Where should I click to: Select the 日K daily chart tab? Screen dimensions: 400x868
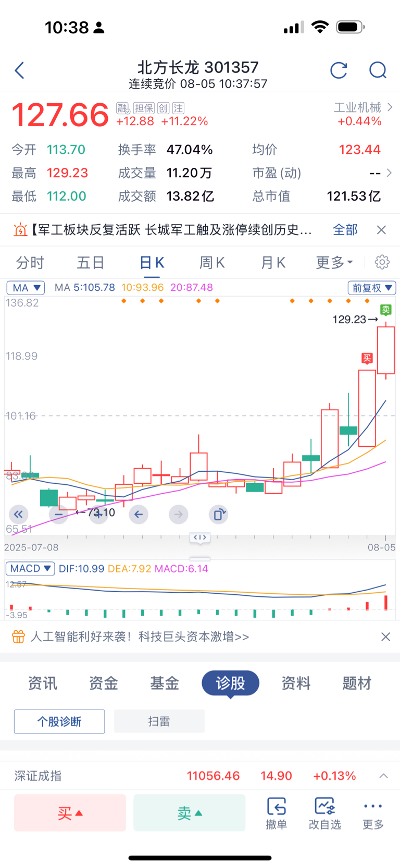(152, 262)
